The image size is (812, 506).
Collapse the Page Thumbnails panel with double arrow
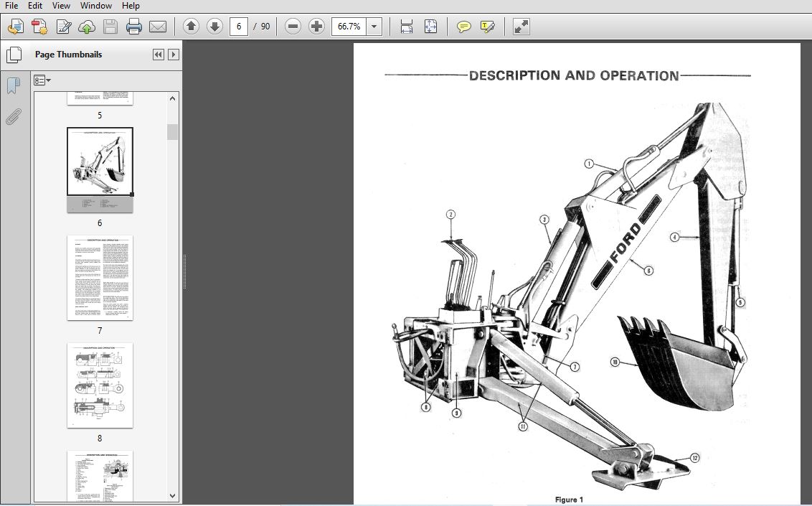click(159, 55)
